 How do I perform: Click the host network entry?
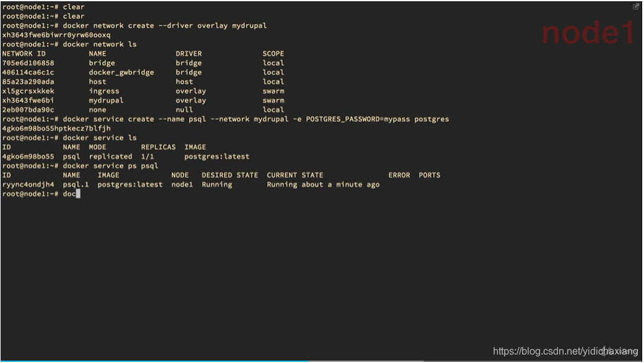[99, 81]
